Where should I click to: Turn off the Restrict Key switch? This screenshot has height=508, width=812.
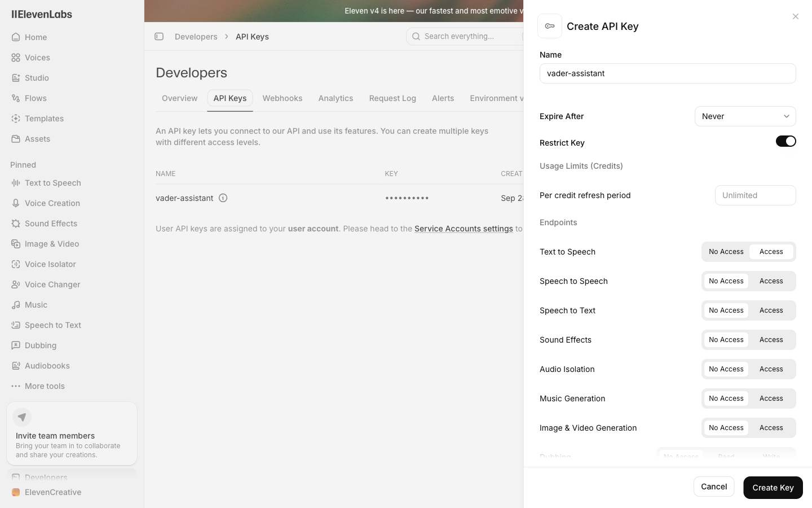pos(785,141)
